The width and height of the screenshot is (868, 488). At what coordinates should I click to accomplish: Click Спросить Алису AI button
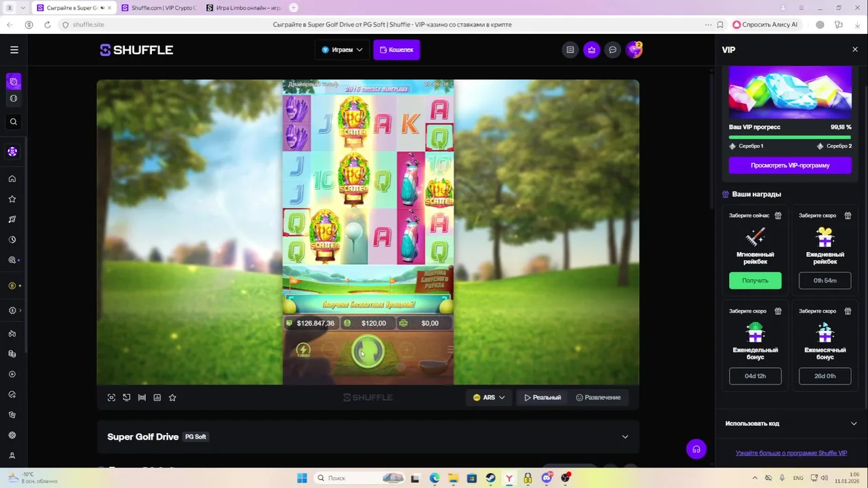[765, 24]
